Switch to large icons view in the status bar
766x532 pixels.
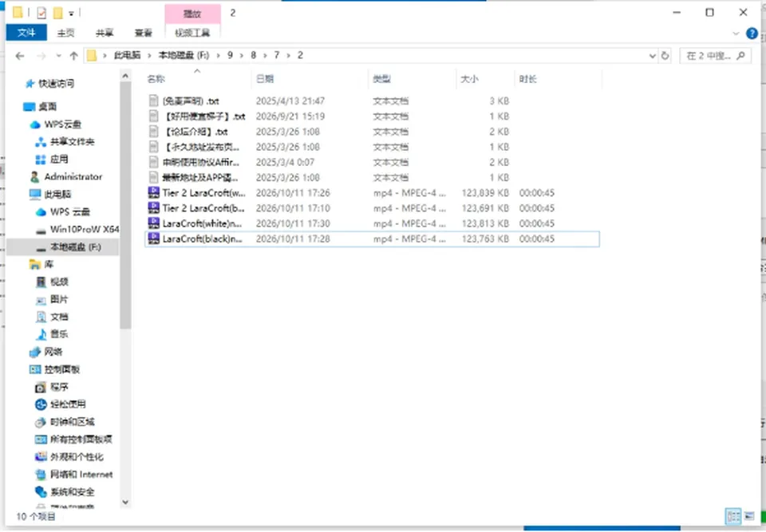click(749, 516)
